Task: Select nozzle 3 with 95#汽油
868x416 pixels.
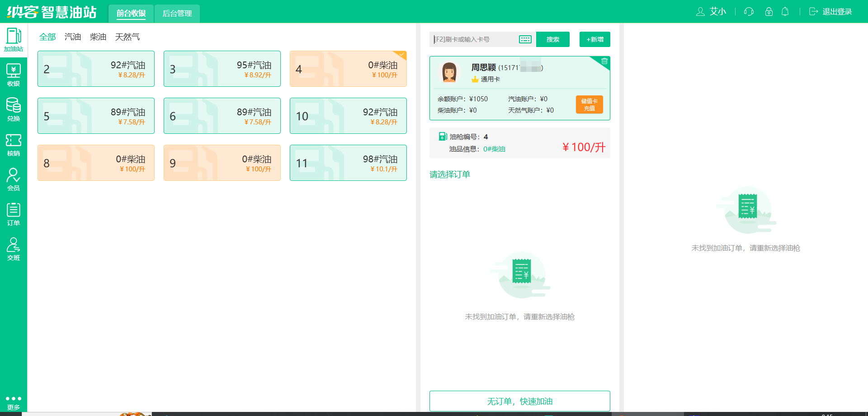Action: click(x=222, y=69)
